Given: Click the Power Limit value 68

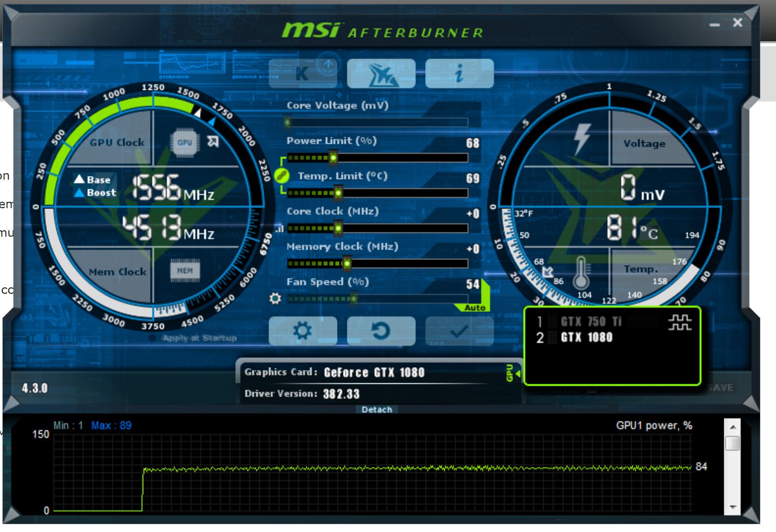Looking at the screenshot, I should click(x=472, y=143).
